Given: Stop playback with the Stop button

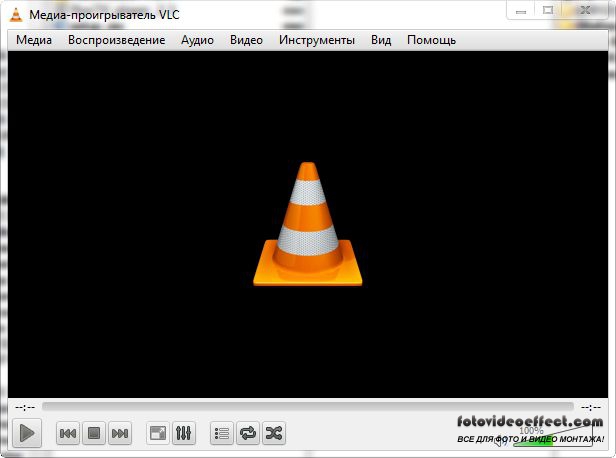Looking at the screenshot, I should tap(94, 433).
